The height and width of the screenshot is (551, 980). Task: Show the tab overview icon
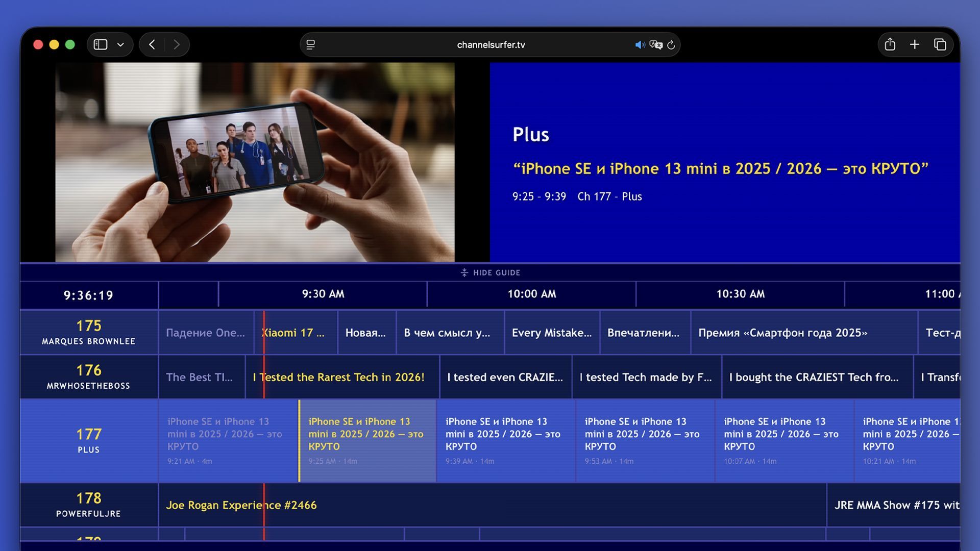[x=940, y=45]
